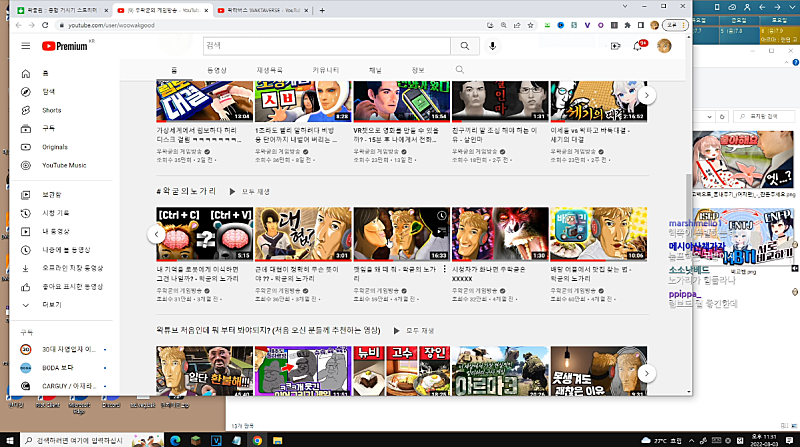Open the notifications bell

pos(639,46)
